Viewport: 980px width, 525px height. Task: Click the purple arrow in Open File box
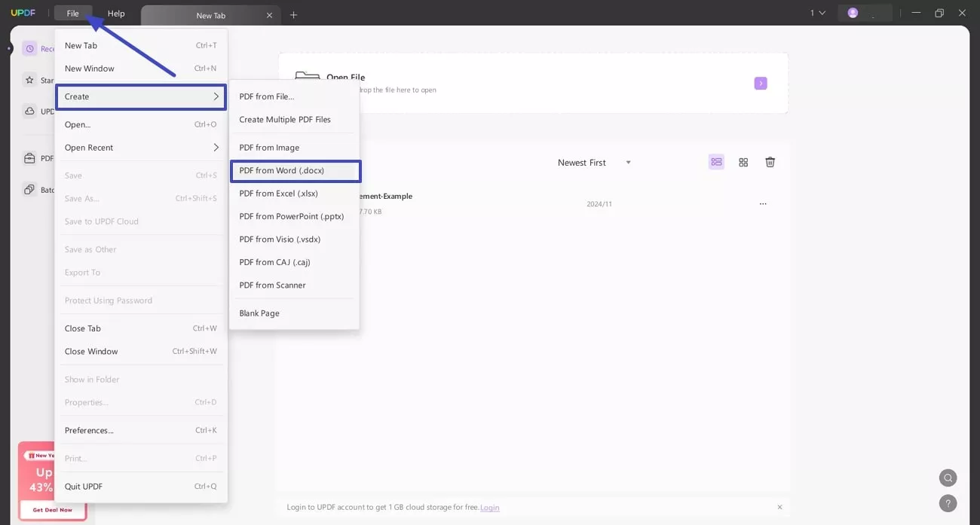click(x=761, y=83)
